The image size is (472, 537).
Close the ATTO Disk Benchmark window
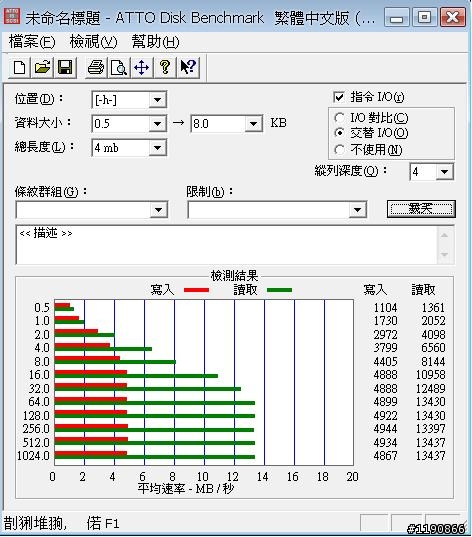point(453,17)
